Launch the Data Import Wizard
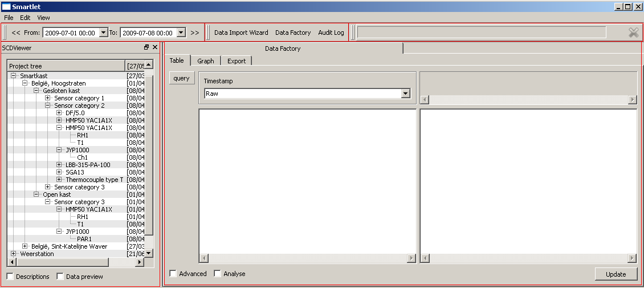644x288 pixels. coord(241,33)
